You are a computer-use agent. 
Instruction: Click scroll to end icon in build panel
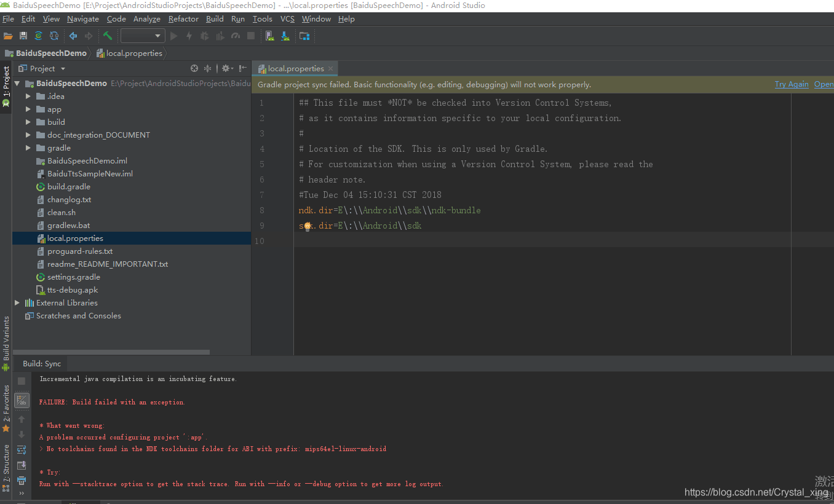(22, 465)
